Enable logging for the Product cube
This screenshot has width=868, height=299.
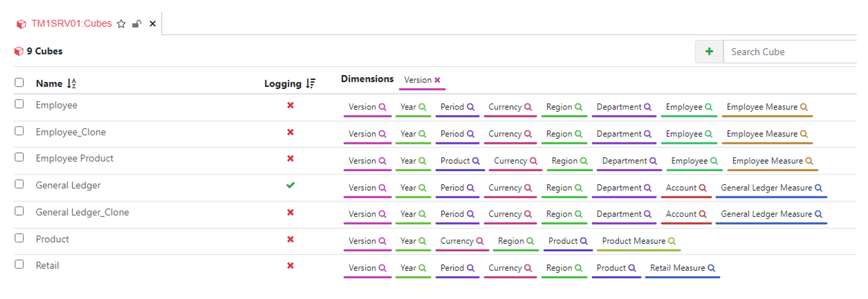[290, 239]
